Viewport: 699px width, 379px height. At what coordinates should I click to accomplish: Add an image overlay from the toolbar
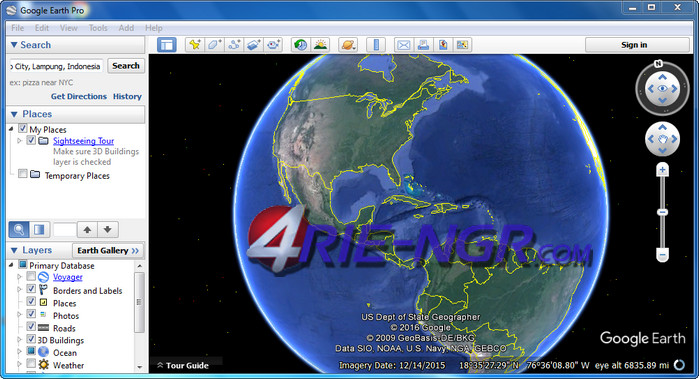click(253, 45)
